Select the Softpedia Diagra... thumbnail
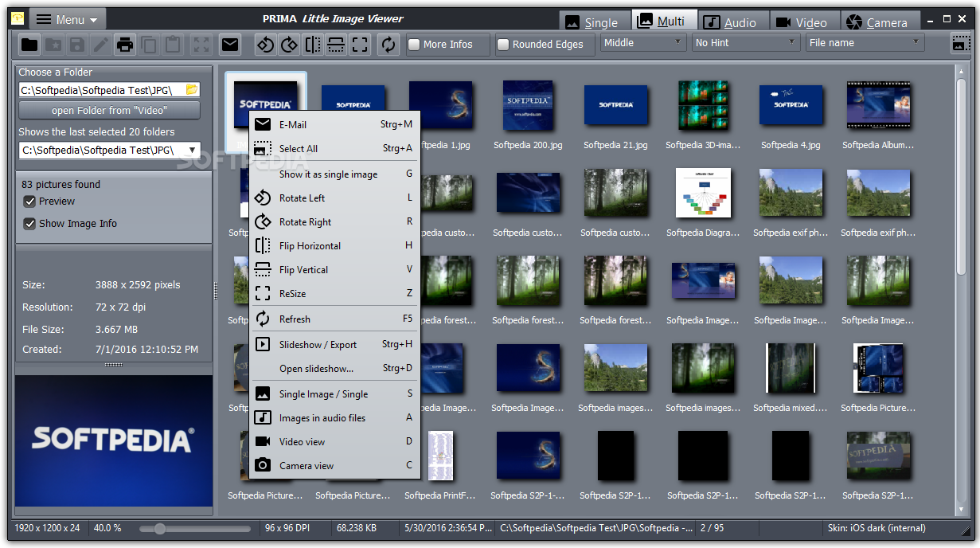The height and width of the screenshot is (548, 980). pos(703,193)
